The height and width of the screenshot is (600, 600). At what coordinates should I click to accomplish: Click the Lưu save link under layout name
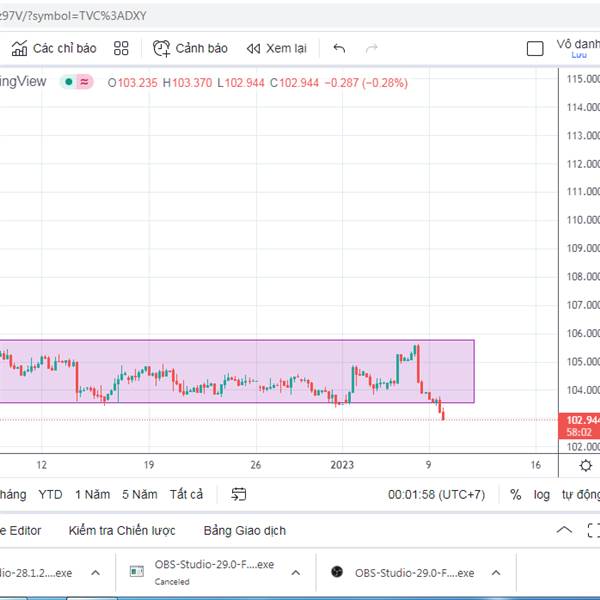click(x=579, y=55)
